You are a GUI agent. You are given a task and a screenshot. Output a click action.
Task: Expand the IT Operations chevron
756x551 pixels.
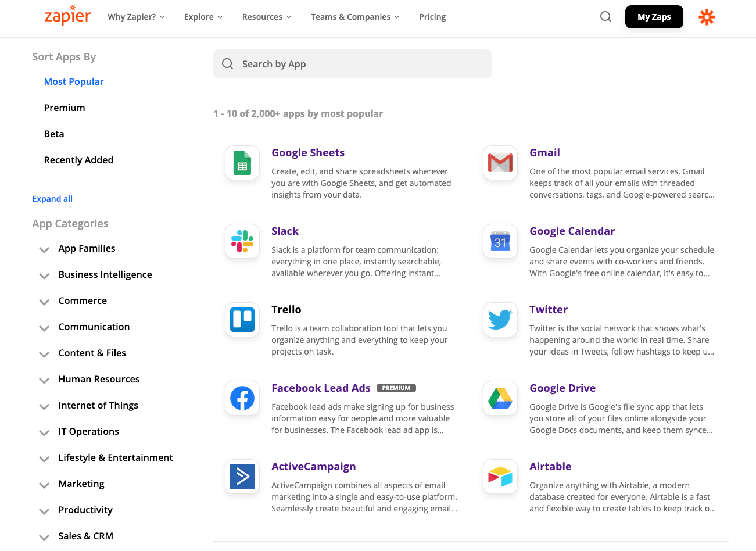pyautogui.click(x=44, y=433)
